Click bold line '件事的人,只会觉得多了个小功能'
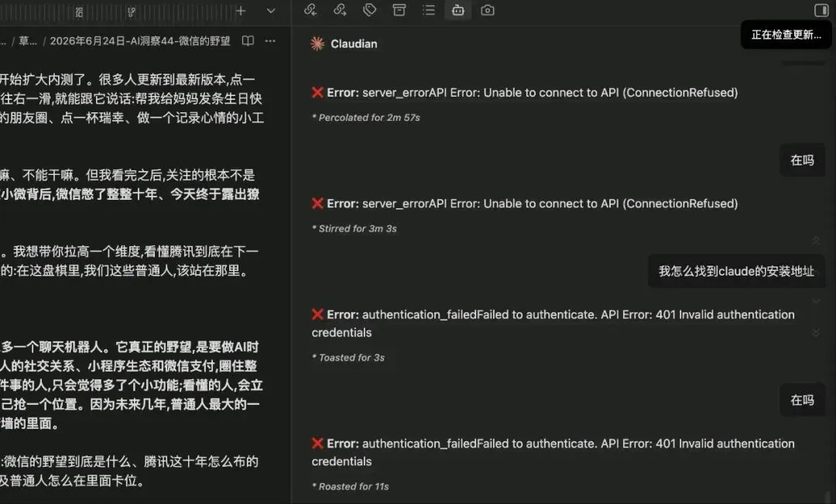 click(131, 386)
